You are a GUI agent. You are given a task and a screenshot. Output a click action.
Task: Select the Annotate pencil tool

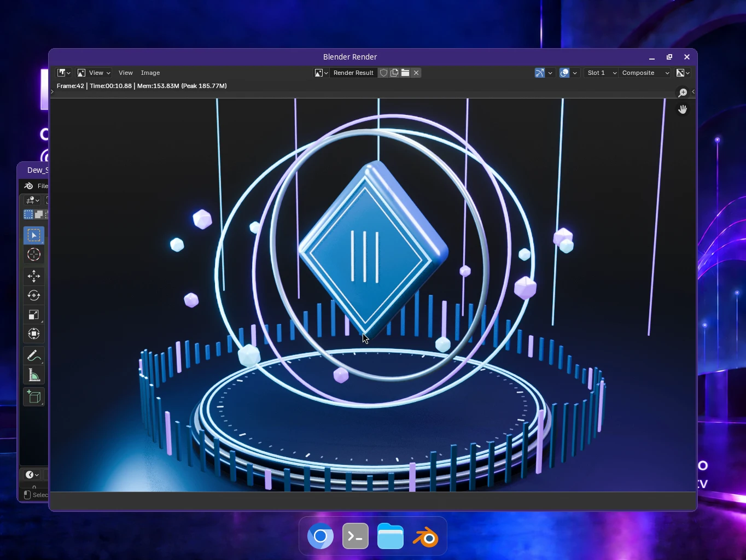[x=34, y=356]
